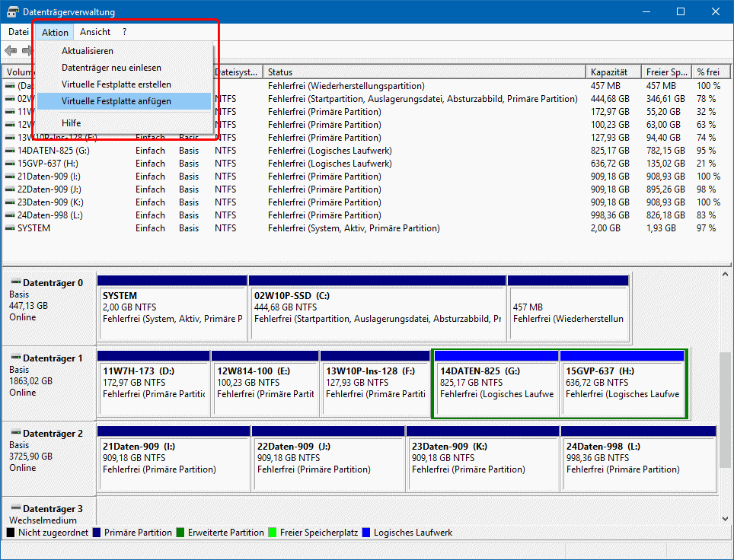Image resolution: width=734 pixels, height=560 pixels.
Task: Open the Ansicht menu
Action: click(x=95, y=32)
